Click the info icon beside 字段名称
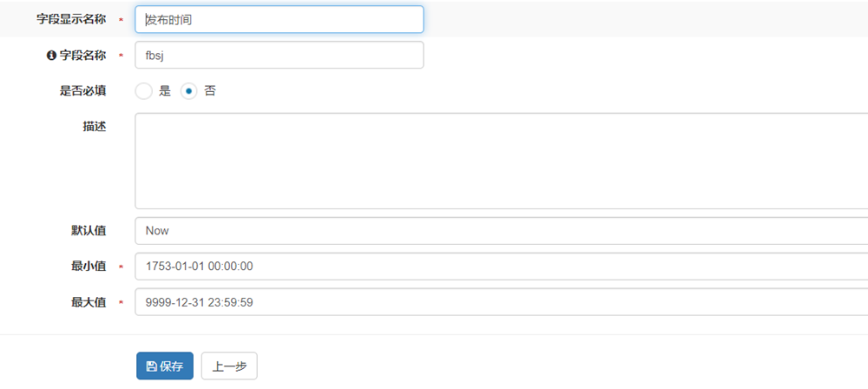Image resolution: width=868 pixels, height=389 pixels. pos(51,56)
